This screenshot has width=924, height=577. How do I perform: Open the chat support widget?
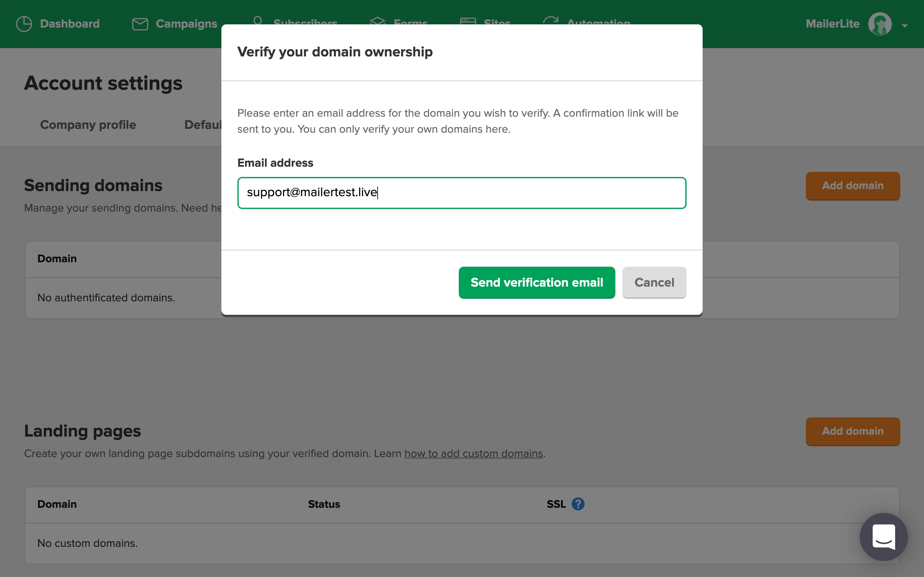click(884, 537)
